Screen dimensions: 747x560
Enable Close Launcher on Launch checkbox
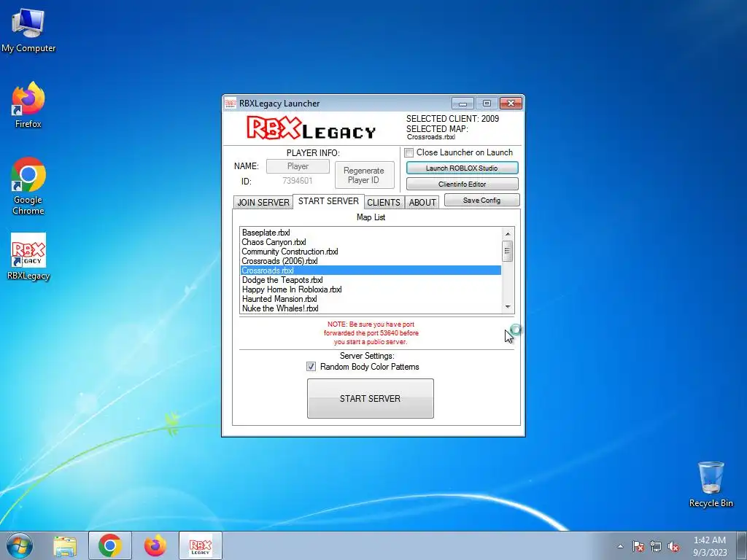click(409, 153)
